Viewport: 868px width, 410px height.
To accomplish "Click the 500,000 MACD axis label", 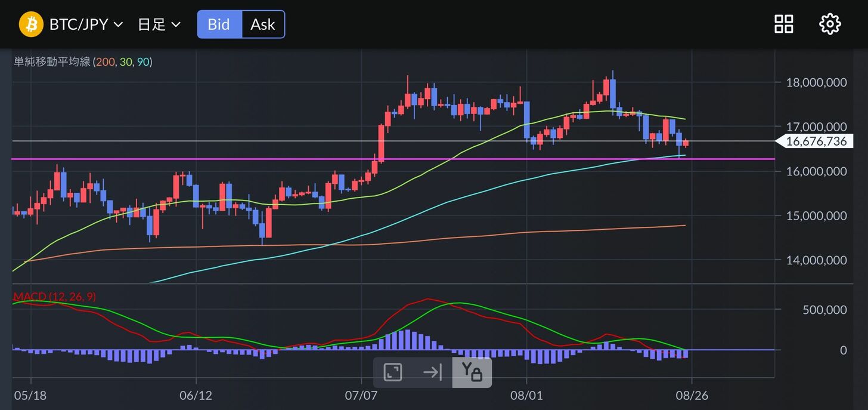I will [824, 310].
